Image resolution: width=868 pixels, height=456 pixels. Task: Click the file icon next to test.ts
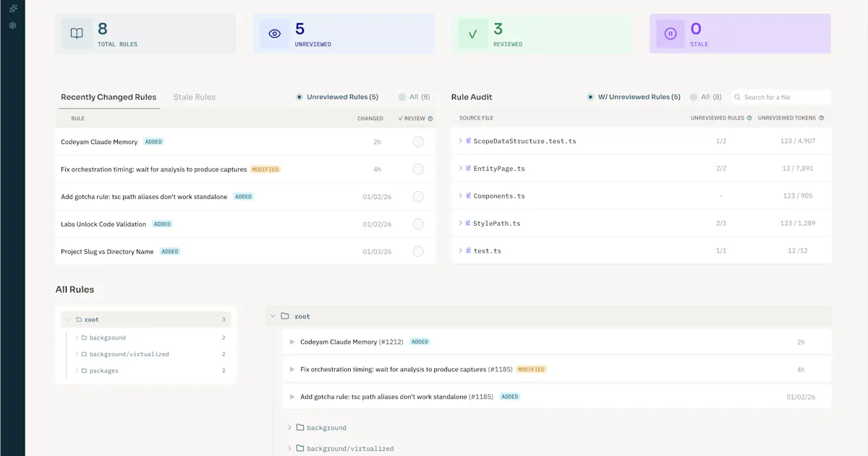click(469, 250)
